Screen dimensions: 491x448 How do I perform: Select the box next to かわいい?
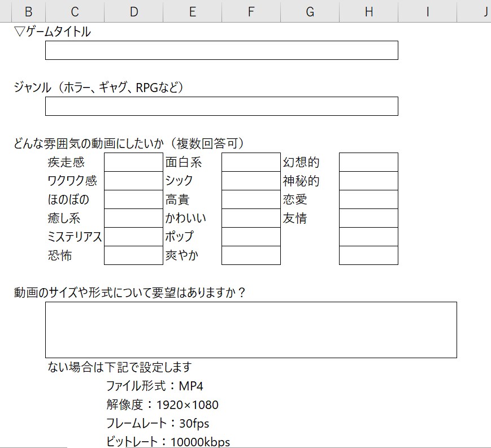pos(251,218)
